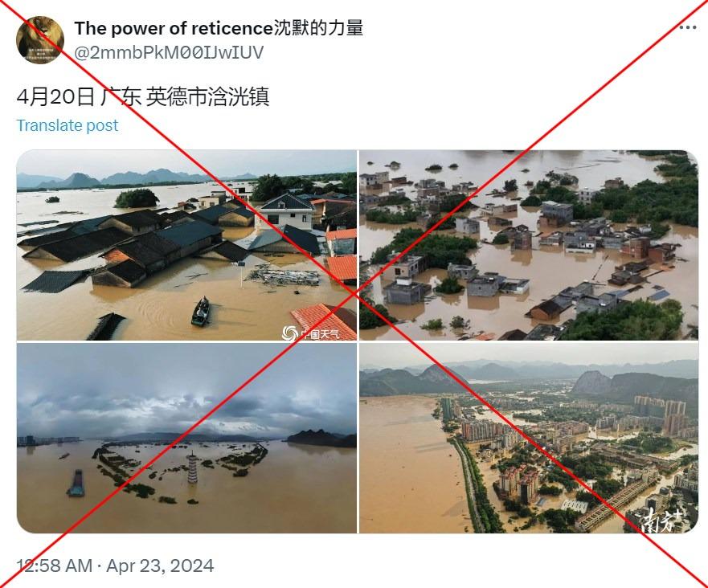Click the post text mentioning 4月20日
Screen dimensions: 708x588
143,96
